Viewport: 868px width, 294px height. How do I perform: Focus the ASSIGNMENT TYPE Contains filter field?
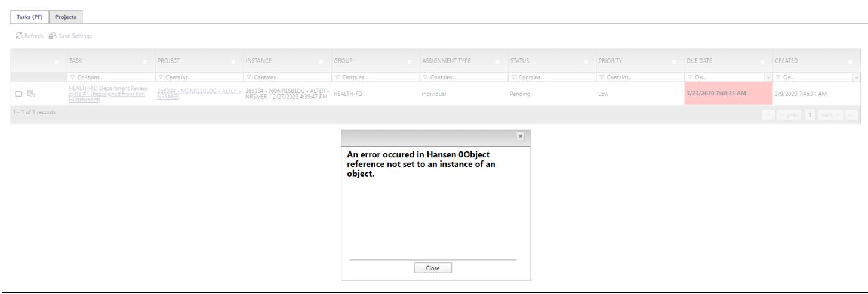(x=463, y=78)
